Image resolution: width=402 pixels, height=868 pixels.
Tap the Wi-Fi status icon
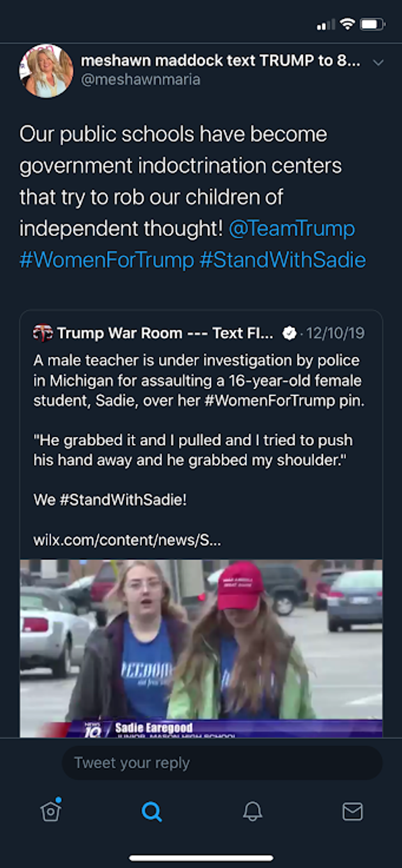[x=347, y=24]
